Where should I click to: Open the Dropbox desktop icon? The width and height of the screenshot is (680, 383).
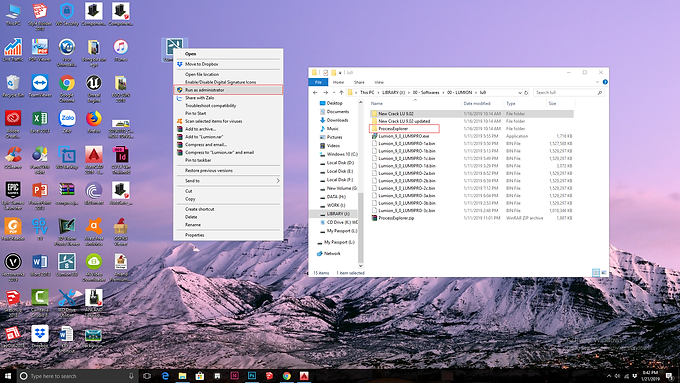tap(40, 337)
